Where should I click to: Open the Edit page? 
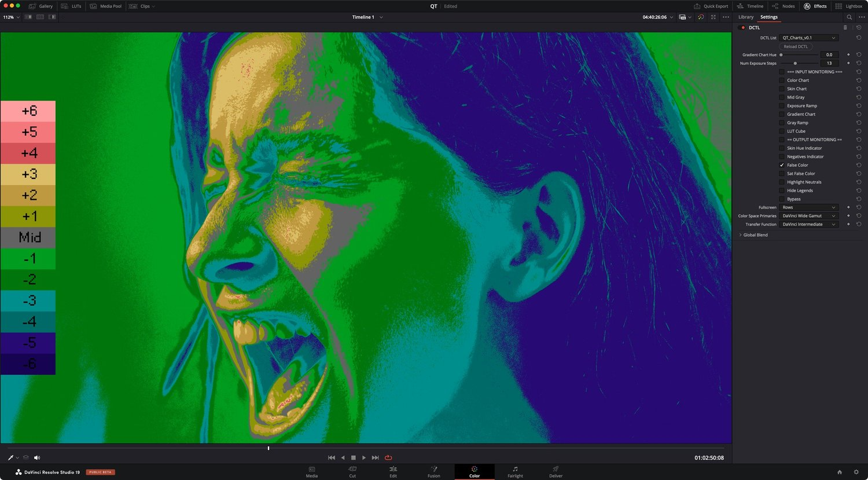[x=393, y=472]
